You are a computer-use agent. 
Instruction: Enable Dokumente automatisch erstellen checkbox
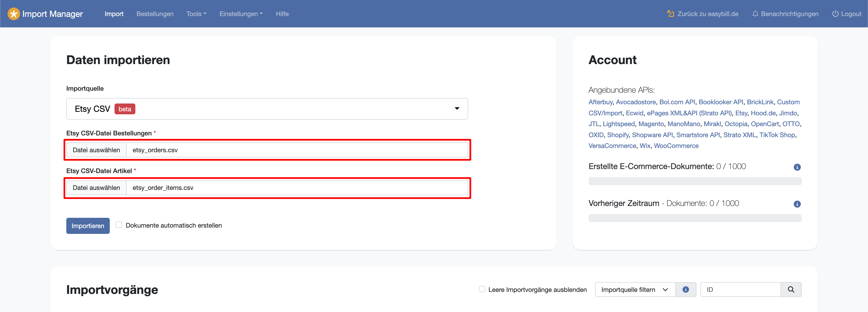click(x=119, y=225)
